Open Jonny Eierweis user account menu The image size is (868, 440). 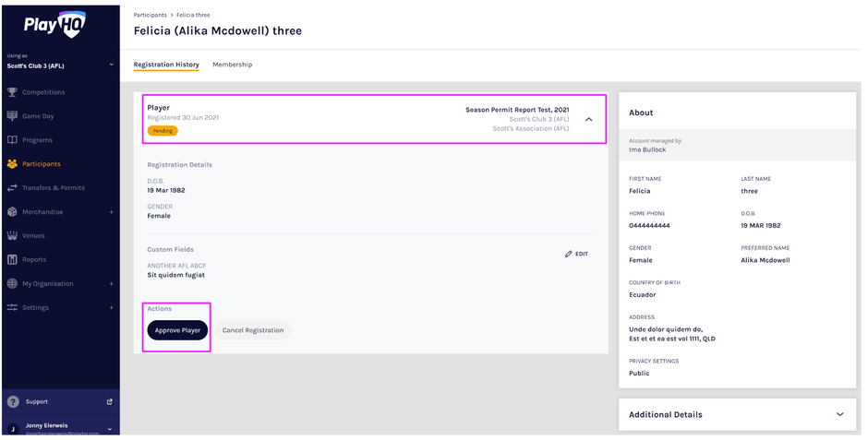pyautogui.click(x=109, y=429)
